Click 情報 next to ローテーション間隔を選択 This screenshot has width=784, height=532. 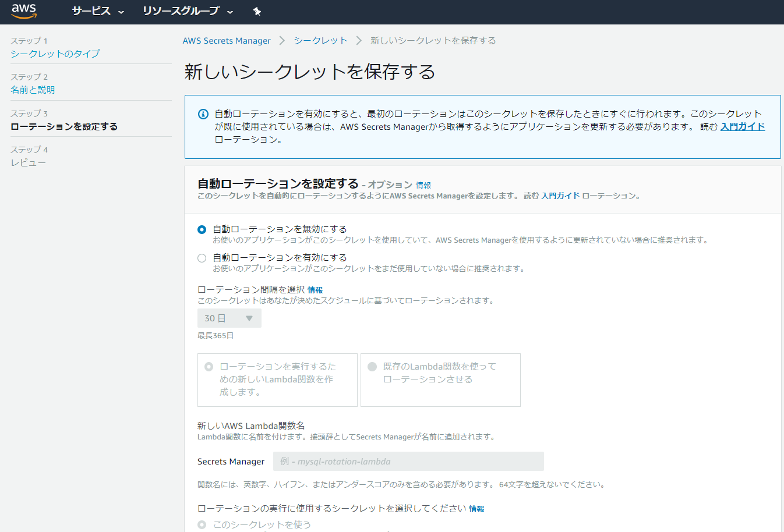(x=316, y=289)
